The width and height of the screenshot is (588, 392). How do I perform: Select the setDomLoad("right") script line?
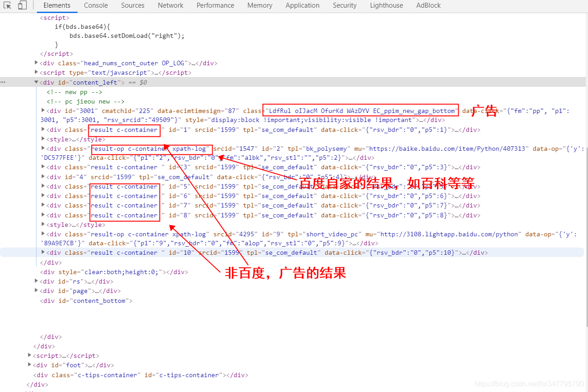pyautogui.click(x=127, y=36)
